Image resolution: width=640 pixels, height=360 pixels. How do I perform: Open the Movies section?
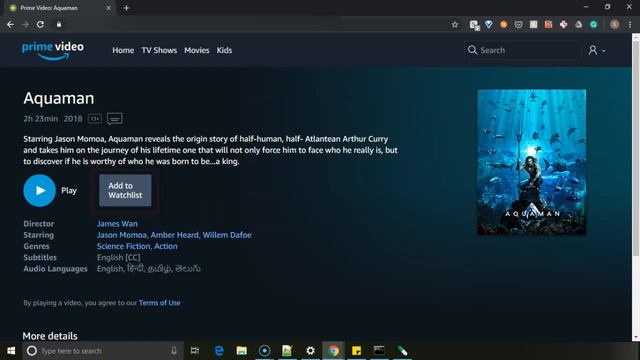(196, 50)
